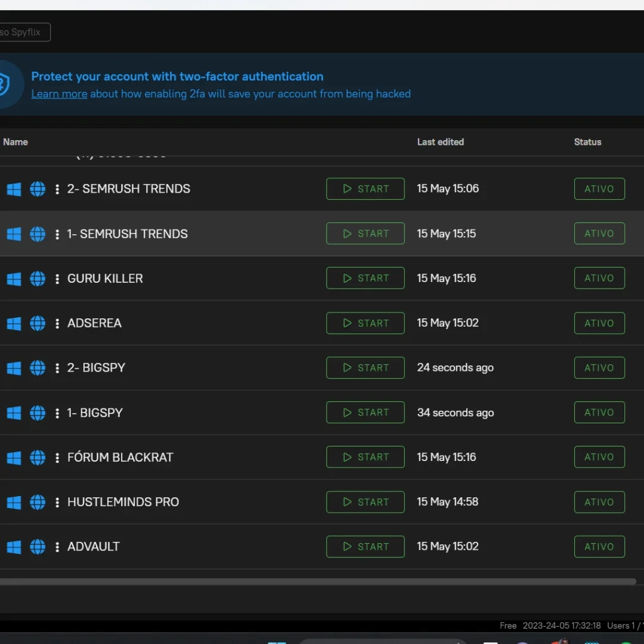Click globe icon in 2- SEMRUSH TRENDS row

pos(38,189)
